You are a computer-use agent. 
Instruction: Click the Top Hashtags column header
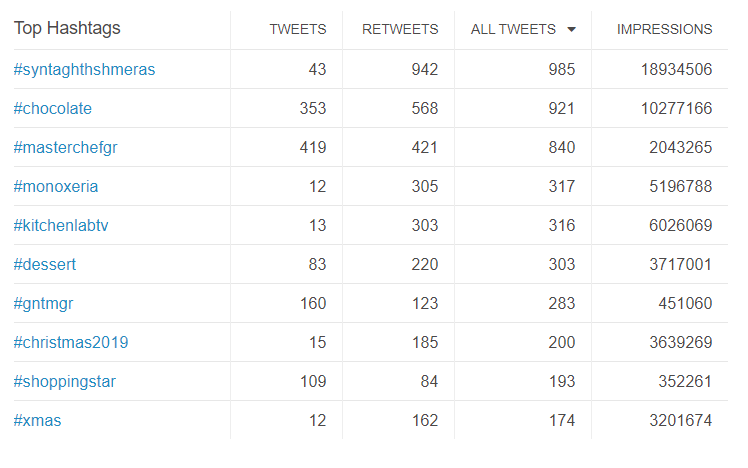click(67, 29)
